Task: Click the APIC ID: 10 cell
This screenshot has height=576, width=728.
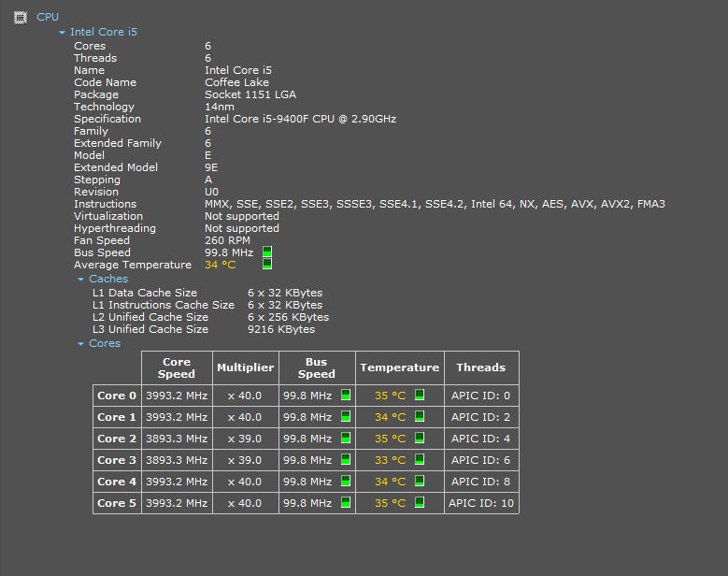Action: click(x=481, y=503)
